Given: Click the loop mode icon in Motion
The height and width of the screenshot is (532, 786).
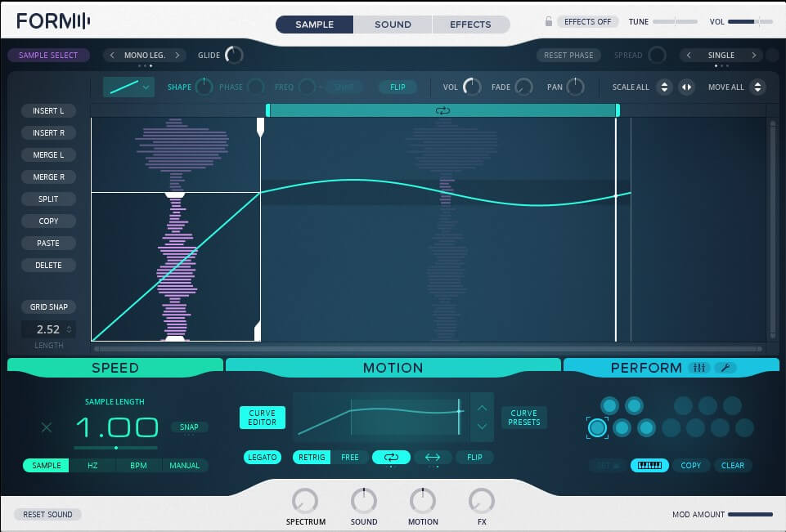Looking at the screenshot, I should pyautogui.click(x=391, y=458).
